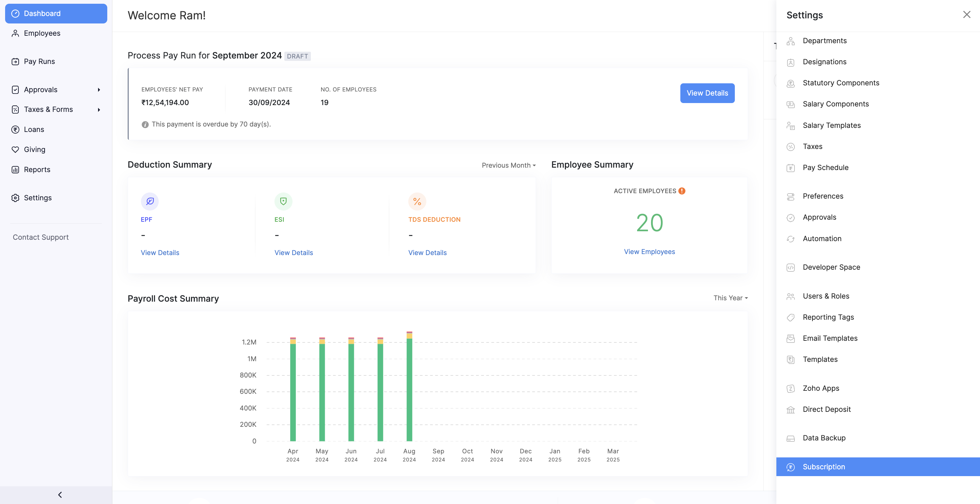Click the EPF deduction icon

[x=149, y=201]
